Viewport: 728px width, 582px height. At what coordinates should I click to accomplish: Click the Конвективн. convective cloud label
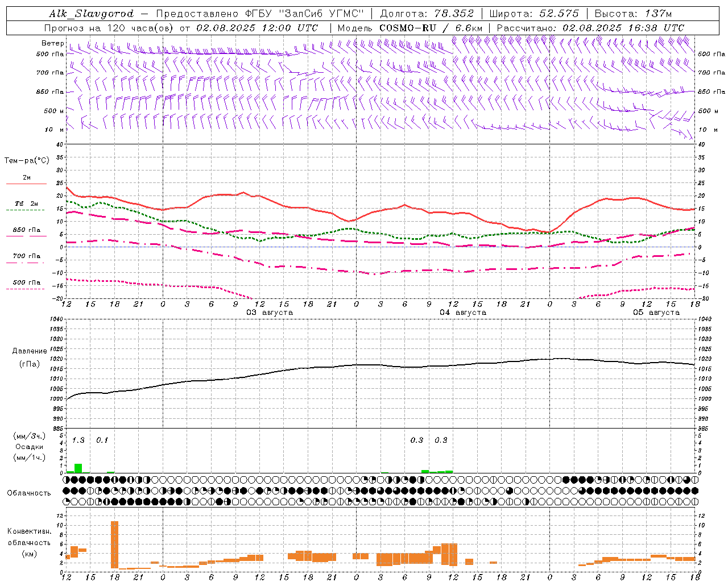click(29, 531)
